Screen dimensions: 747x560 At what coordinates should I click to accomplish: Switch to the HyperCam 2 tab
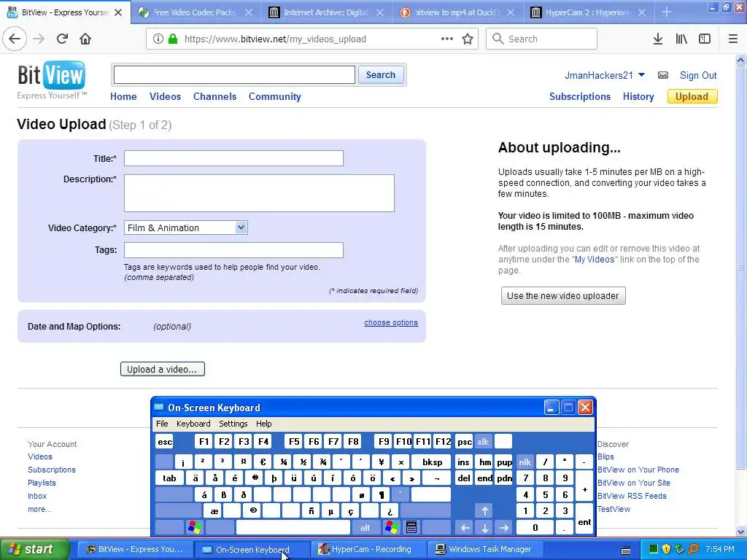(x=587, y=12)
